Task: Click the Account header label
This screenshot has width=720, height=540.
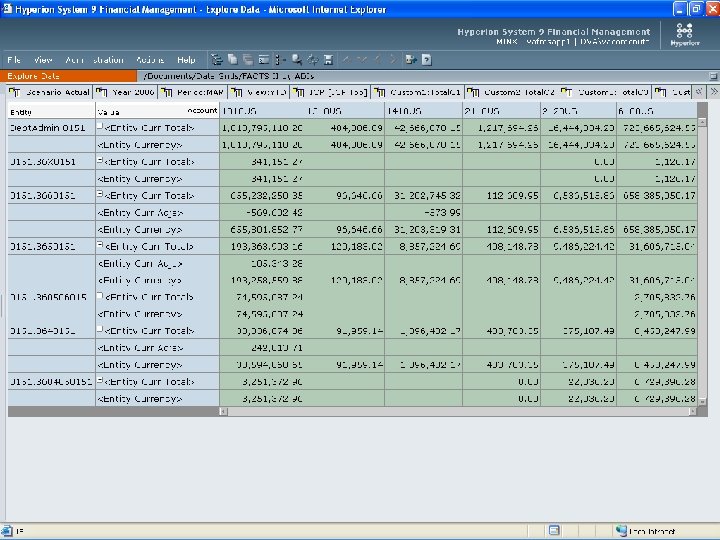Action: coord(202,110)
